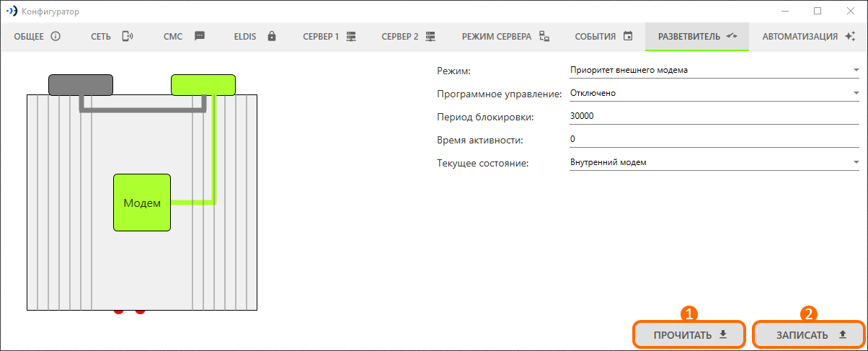This screenshot has width=868, height=351.
Task: Click the message bubble icon beside СМС
Action: (x=200, y=36)
